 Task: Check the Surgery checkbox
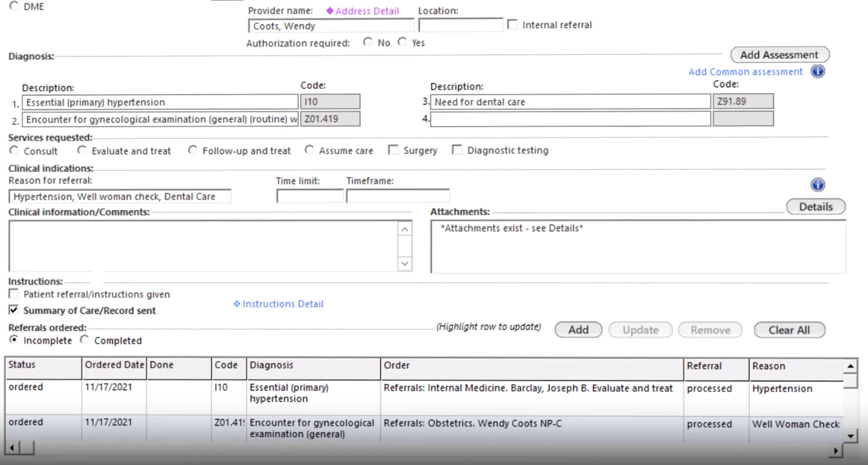coord(392,149)
